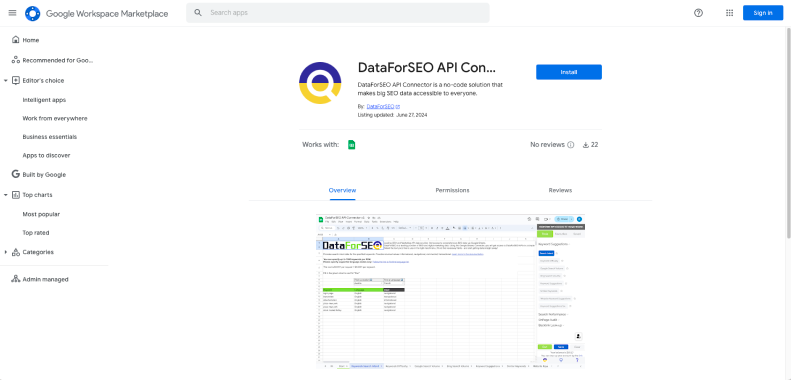Select Top charts in sidebar
This screenshot has height=380, width=791.
(x=37, y=195)
